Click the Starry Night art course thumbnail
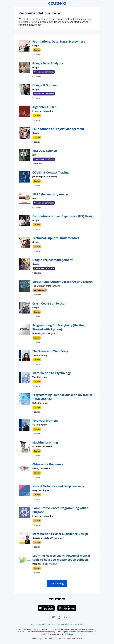 click(x=25, y=286)
